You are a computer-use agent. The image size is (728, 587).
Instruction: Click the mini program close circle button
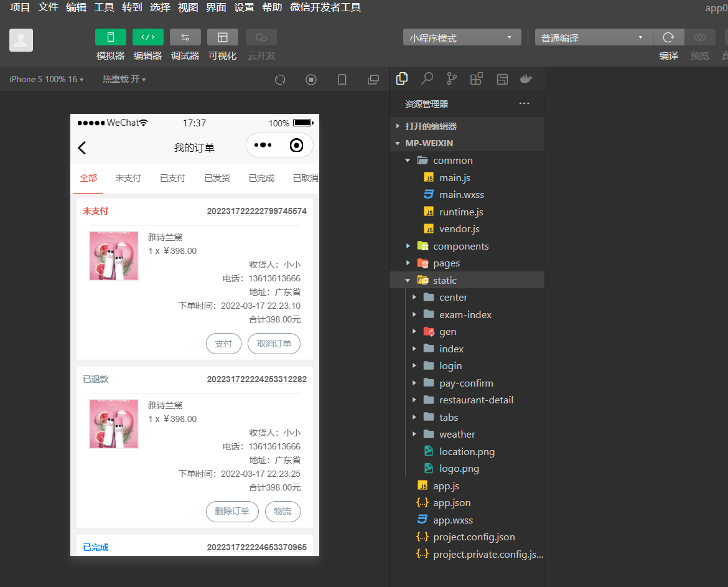[296, 146]
